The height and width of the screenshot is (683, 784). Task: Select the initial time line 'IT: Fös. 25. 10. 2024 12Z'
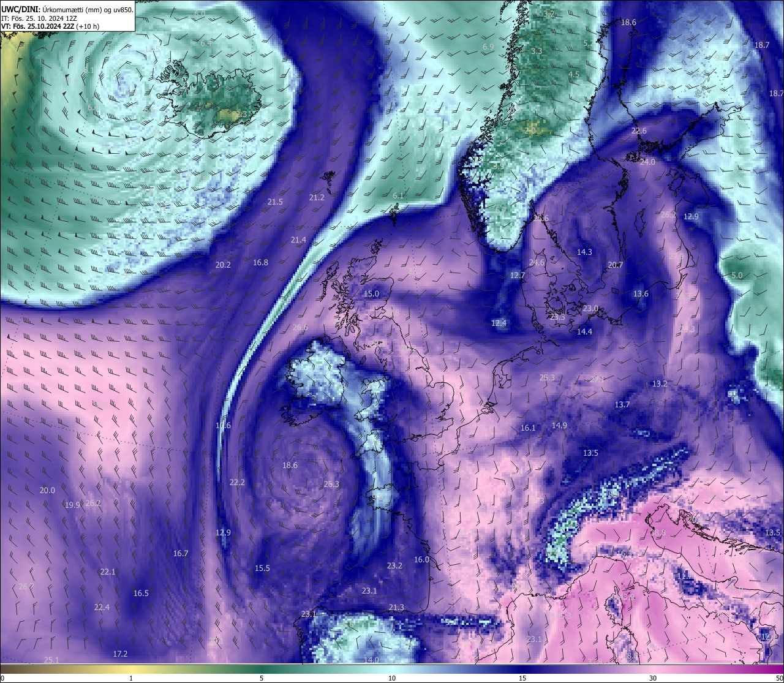pos(40,18)
